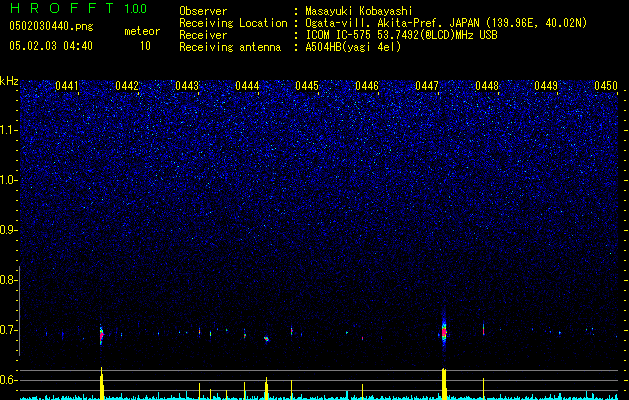Click the 0444 time marker
This screenshot has height=400, width=629.
tap(247, 86)
